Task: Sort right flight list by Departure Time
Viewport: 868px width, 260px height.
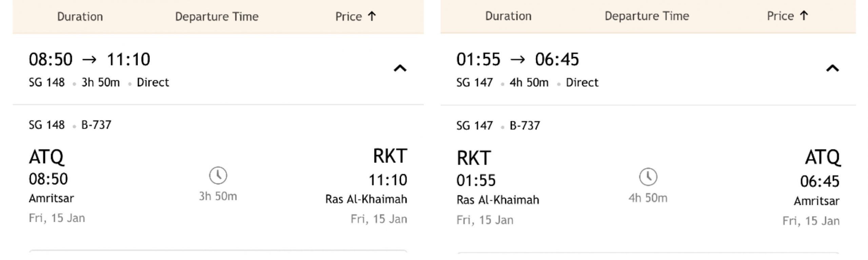Action: click(647, 16)
